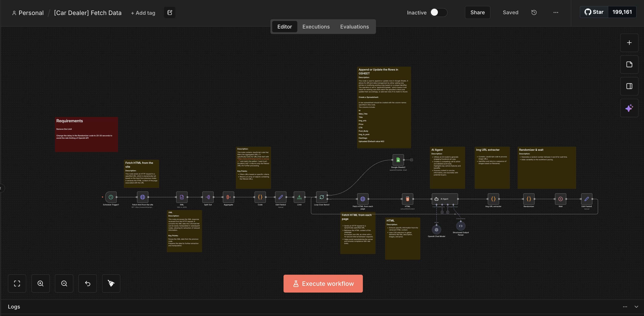Select the Append or Update Rows sticky note
This screenshot has height=316, width=644.
[384, 107]
